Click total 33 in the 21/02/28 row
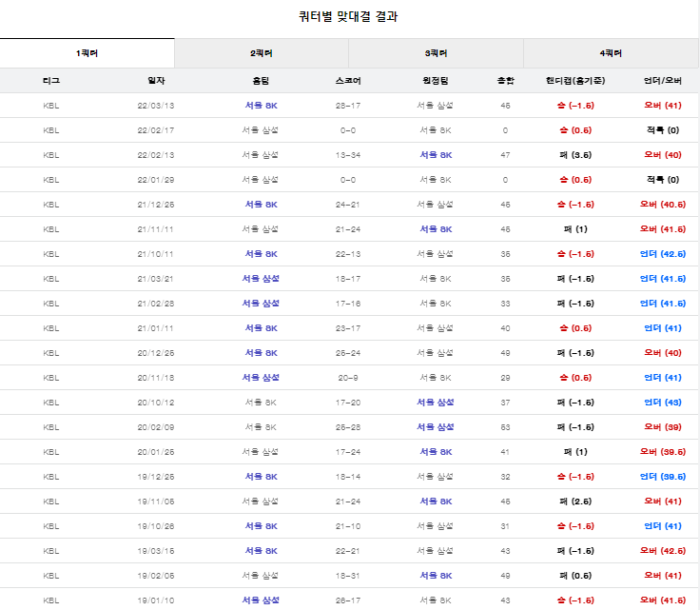Viewport: 700px width, 610px height. tap(505, 304)
